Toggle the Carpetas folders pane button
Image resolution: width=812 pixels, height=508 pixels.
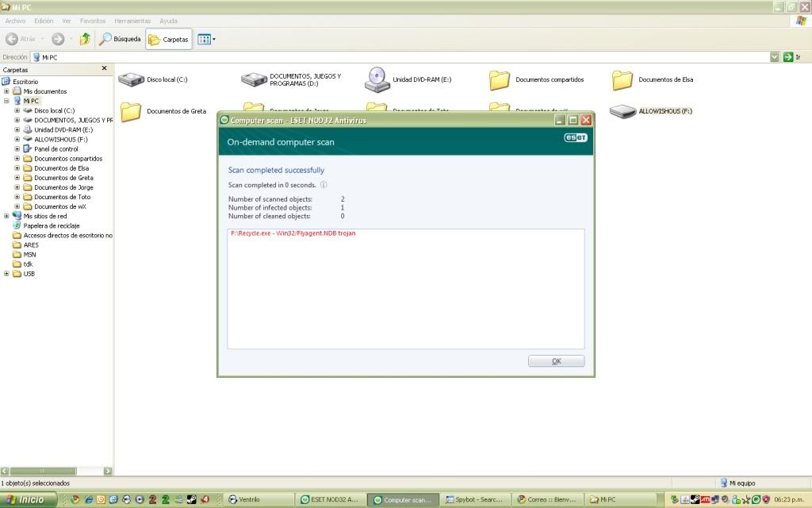pos(169,40)
